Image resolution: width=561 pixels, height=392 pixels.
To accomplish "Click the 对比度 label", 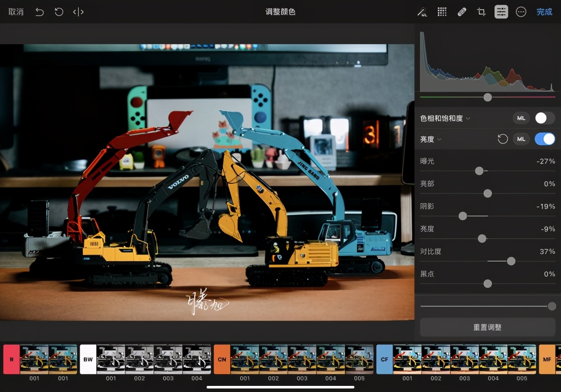I will coord(431,252).
